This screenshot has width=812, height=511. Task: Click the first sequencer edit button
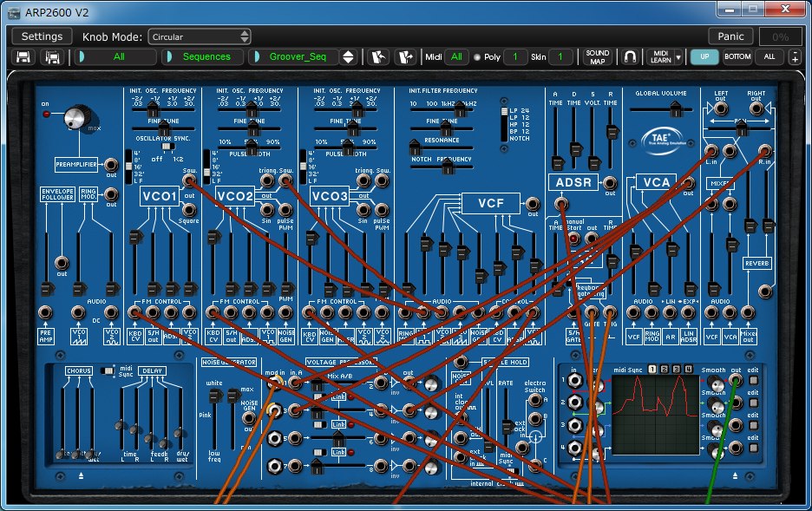(x=754, y=380)
